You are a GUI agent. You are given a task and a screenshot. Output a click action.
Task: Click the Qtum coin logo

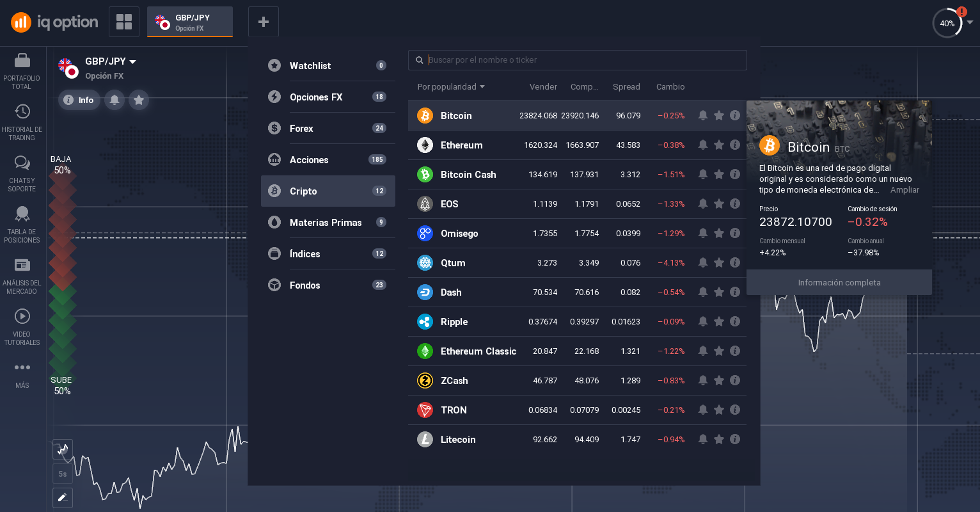425,263
